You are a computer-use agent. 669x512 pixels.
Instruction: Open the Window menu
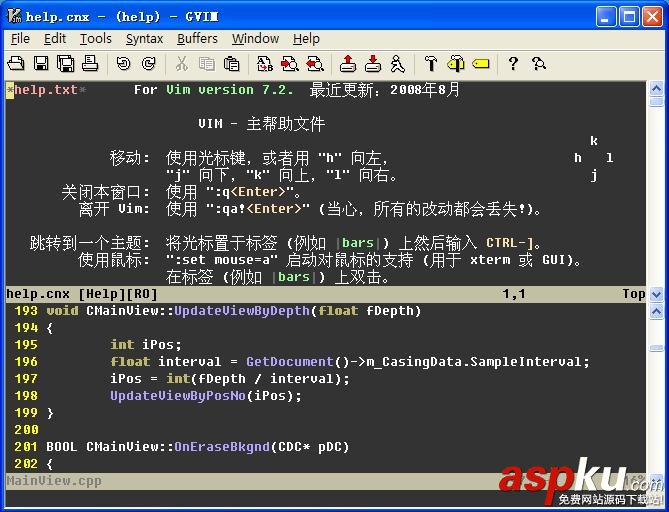tap(255, 39)
